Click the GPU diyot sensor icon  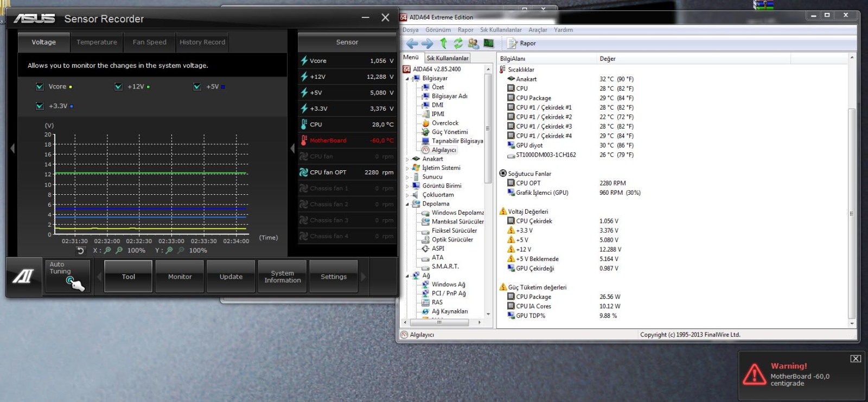pos(511,145)
